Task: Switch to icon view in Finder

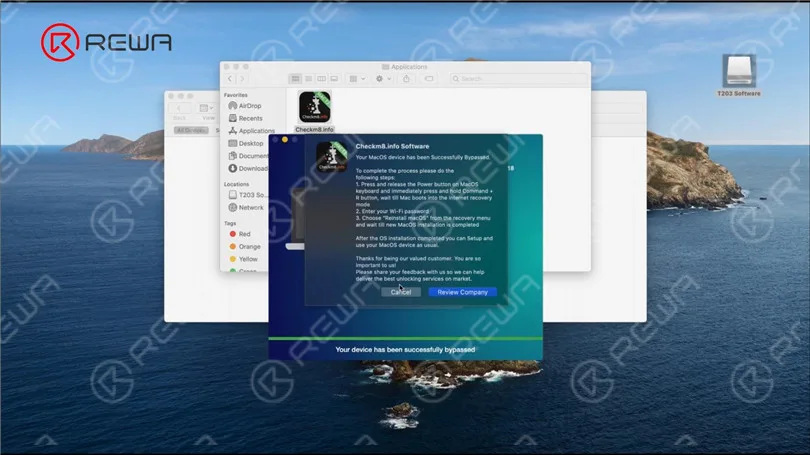Action: [295, 79]
